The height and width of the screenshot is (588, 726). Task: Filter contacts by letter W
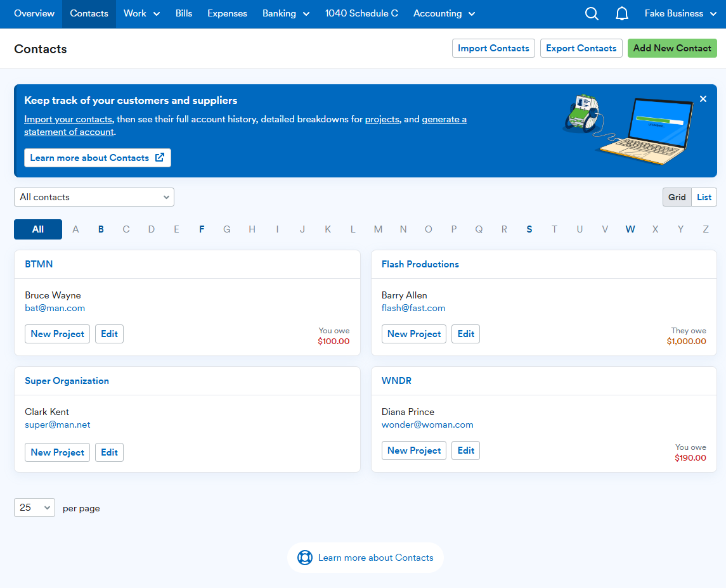pyautogui.click(x=630, y=229)
